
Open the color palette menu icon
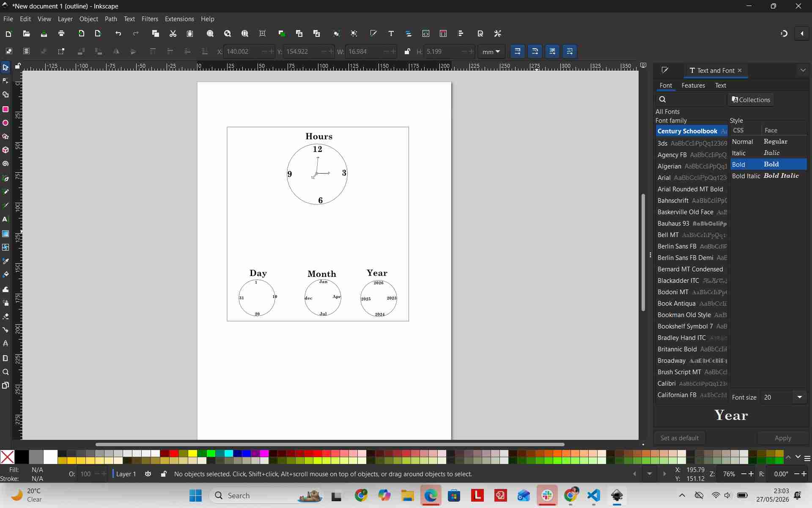tap(807, 458)
